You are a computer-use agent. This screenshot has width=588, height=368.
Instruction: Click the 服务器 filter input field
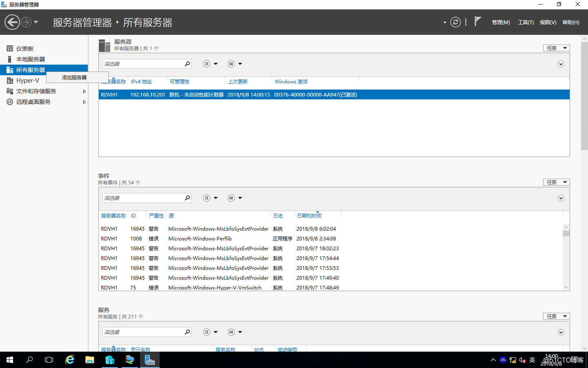[x=143, y=64]
